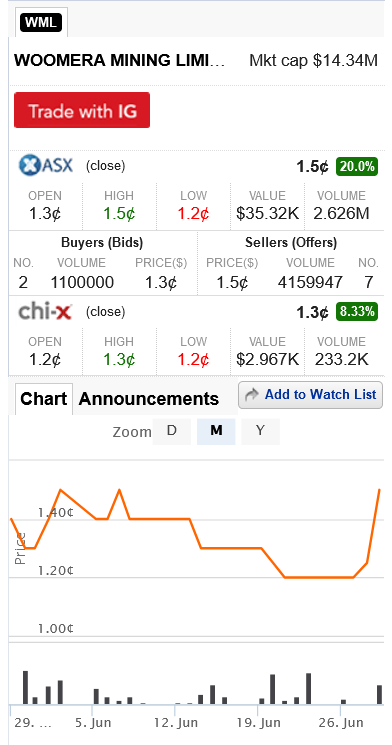
Task: Open the Announcements tab
Action: (148, 399)
